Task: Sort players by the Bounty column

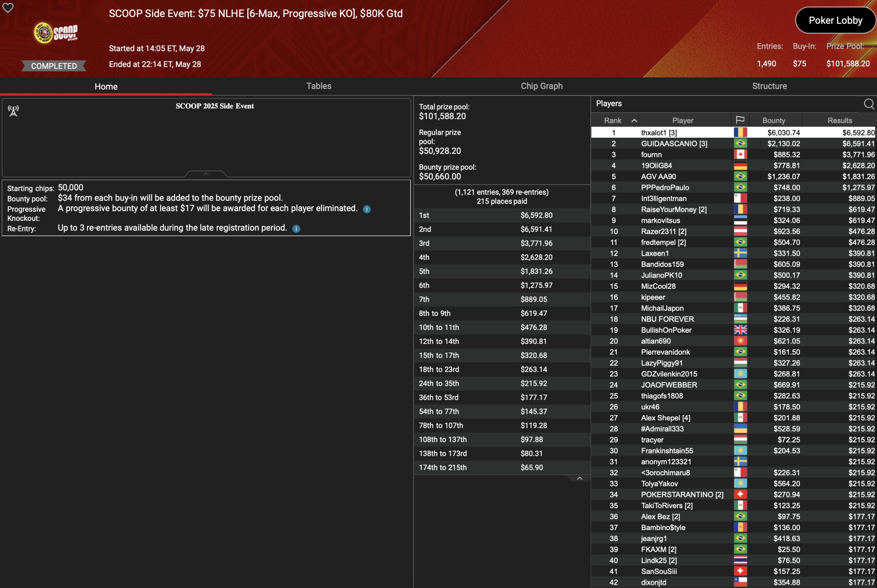Action: [773, 120]
